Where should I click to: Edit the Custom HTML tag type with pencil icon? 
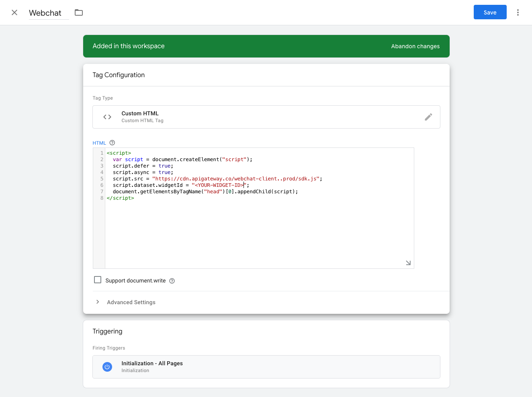point(428,117)
